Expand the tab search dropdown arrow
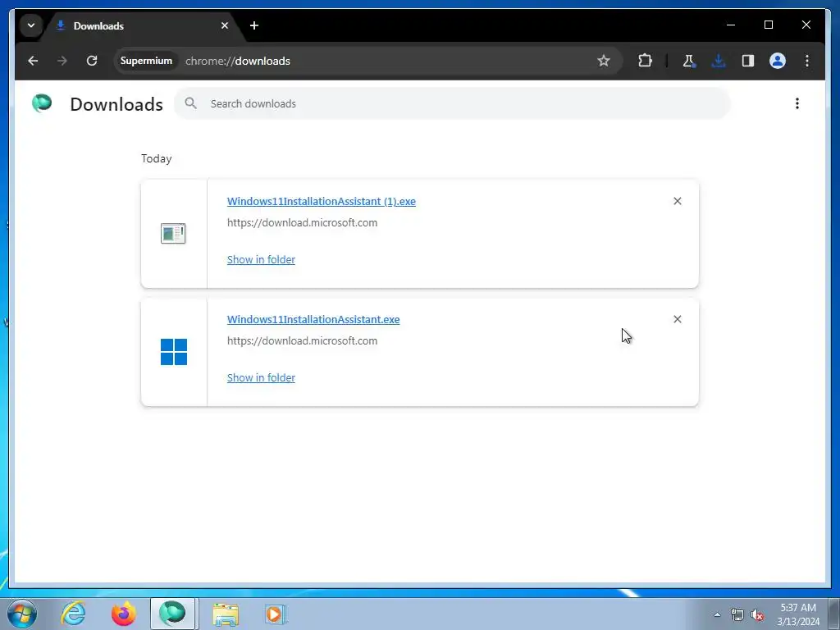The image size is (840, 630). (31, 25)
